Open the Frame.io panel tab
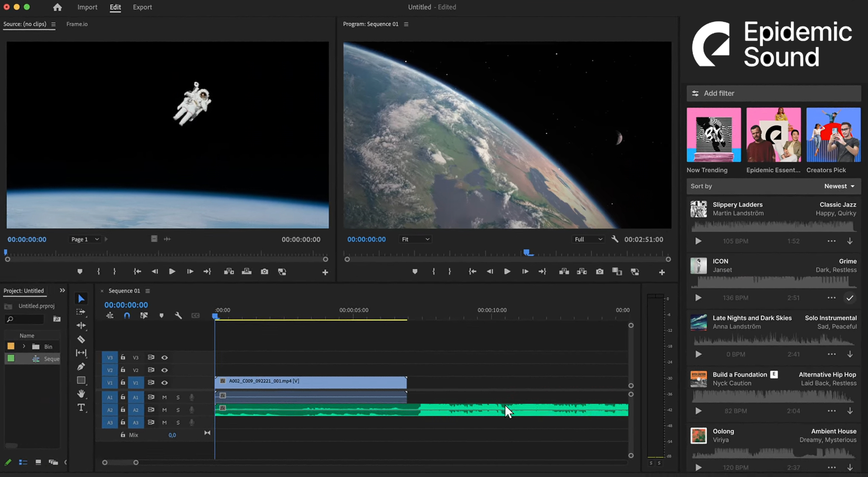 [x=77, y=24]
